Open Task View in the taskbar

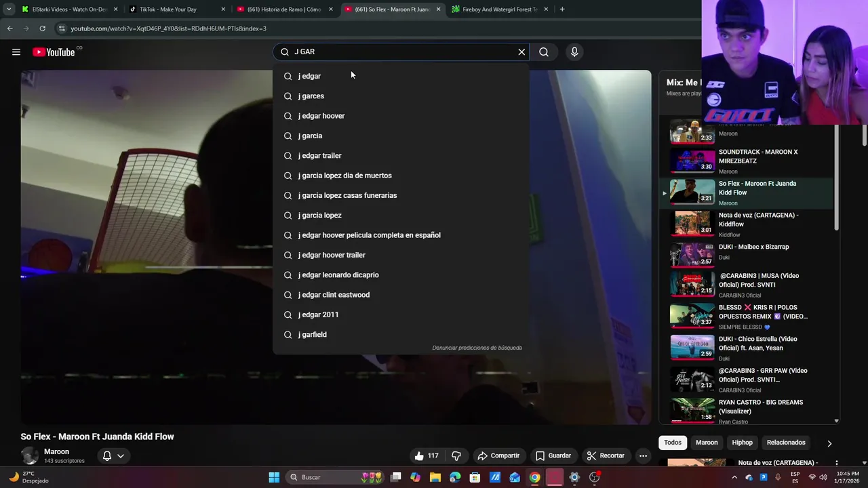(396, 477)
